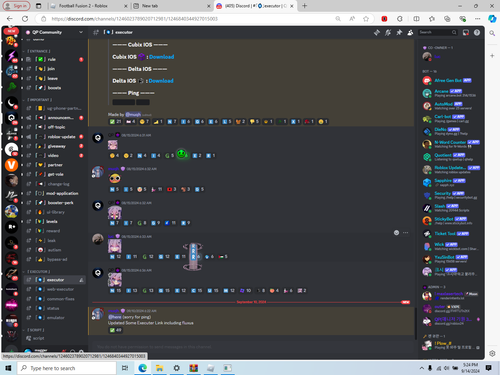The image size is (500, 375).
Task: Toggle the checkmark reaction with 49
Action: point(116,330)
